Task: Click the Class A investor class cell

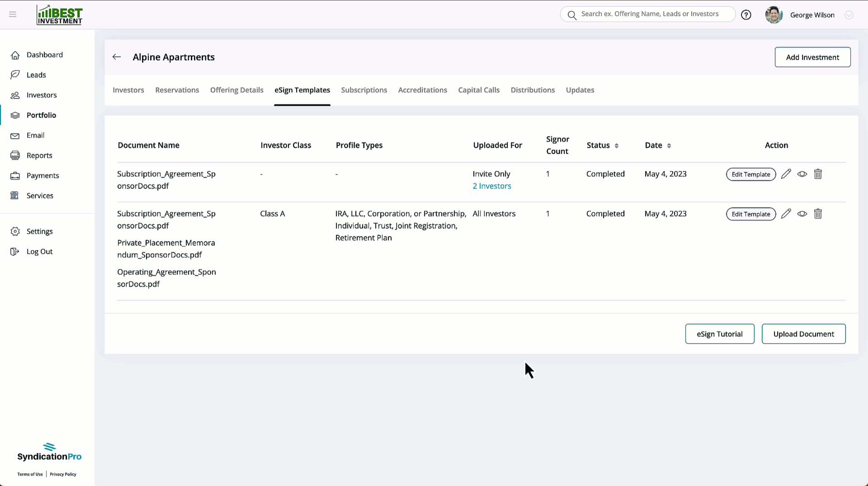Action: coord(273,214)
